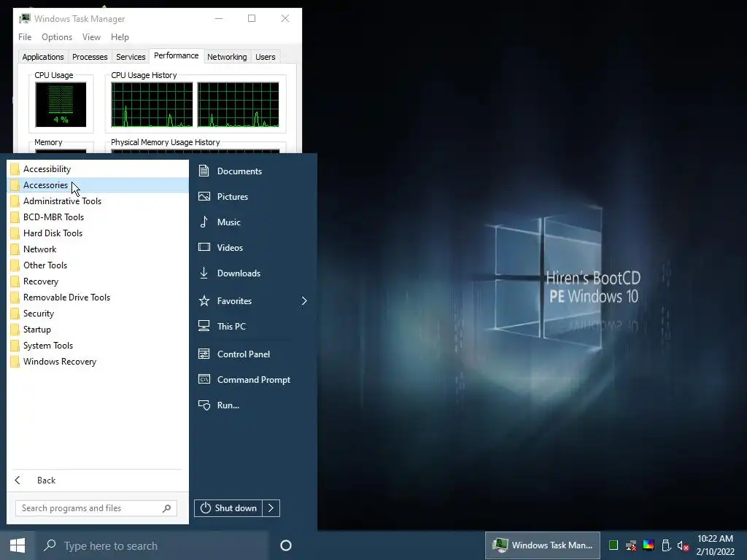Click the green CPU meter tray icon
The image size is (747, 560).
coord(614,545)
